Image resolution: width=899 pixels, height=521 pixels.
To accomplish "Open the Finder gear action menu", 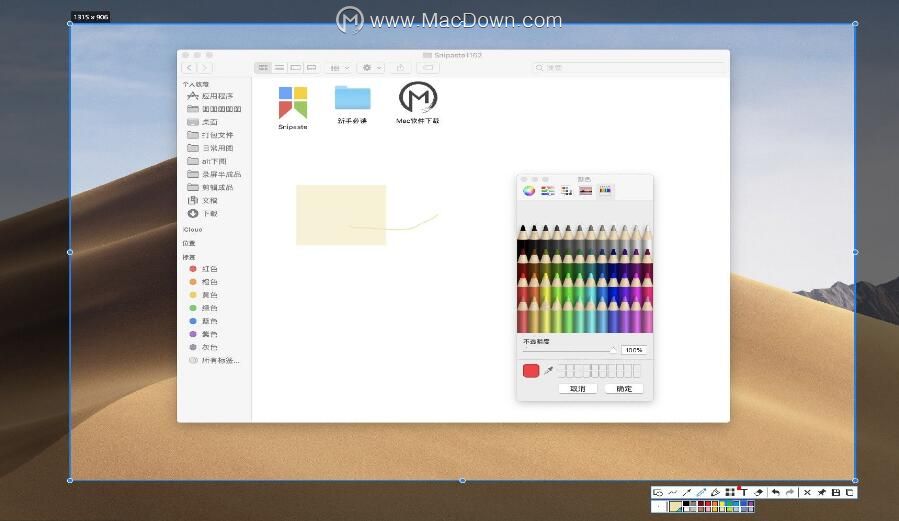I will (x=370, y=68).
